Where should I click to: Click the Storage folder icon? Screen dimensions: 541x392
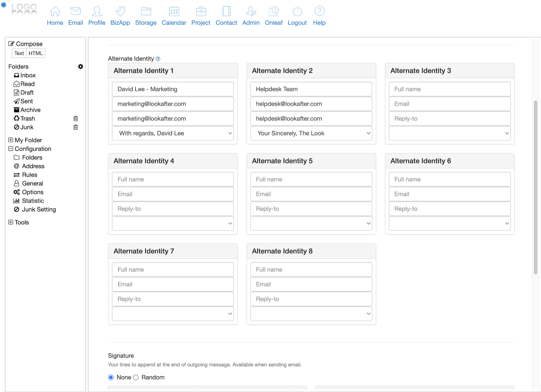[146, 11]
